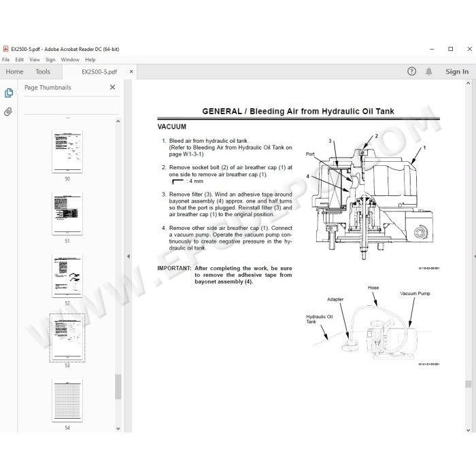Click the 'IMPORTANT:' label text

pos(174,268)
